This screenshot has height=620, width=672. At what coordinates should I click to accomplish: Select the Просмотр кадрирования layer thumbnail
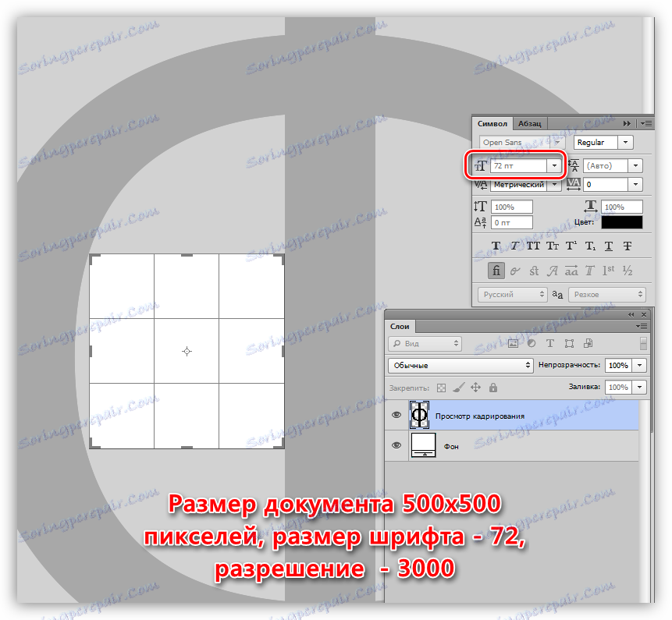pos(419,415)
